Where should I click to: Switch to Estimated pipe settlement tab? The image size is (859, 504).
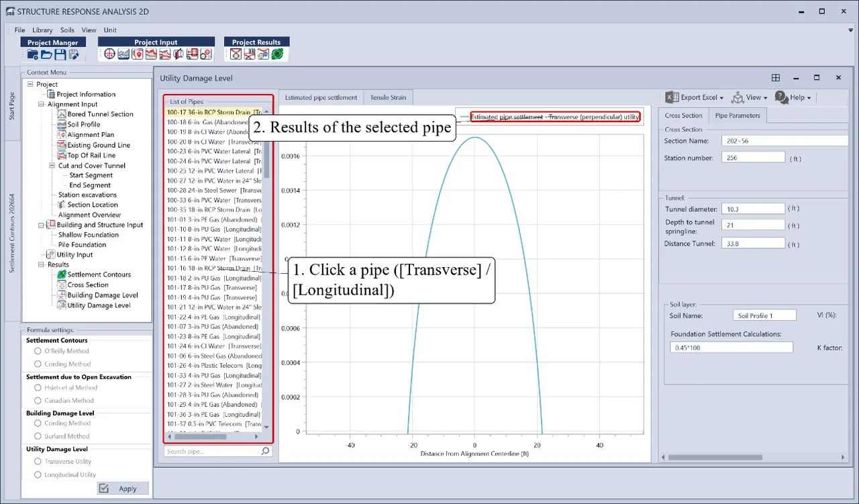pyautogui.click(x=321, y=97)
